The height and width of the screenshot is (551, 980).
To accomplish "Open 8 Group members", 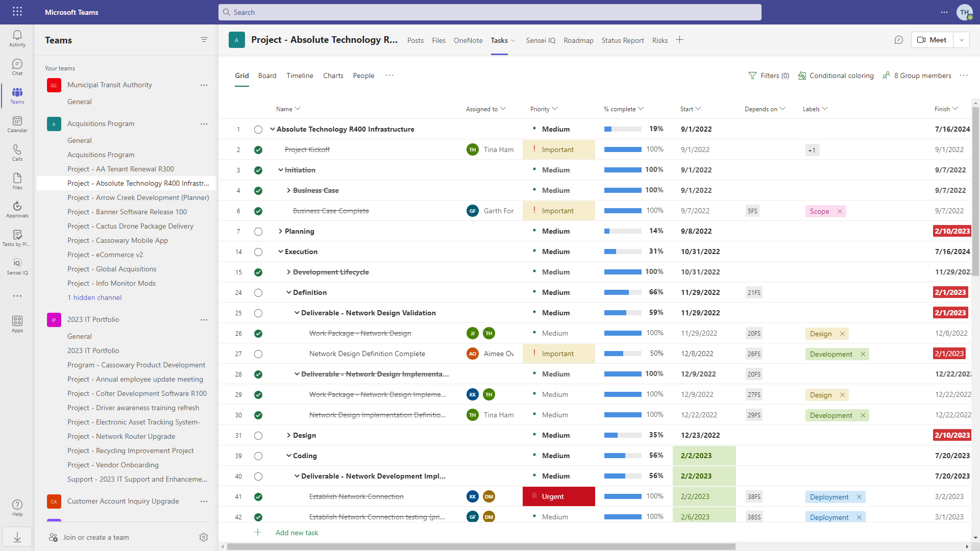I will (x=917, y=76).
